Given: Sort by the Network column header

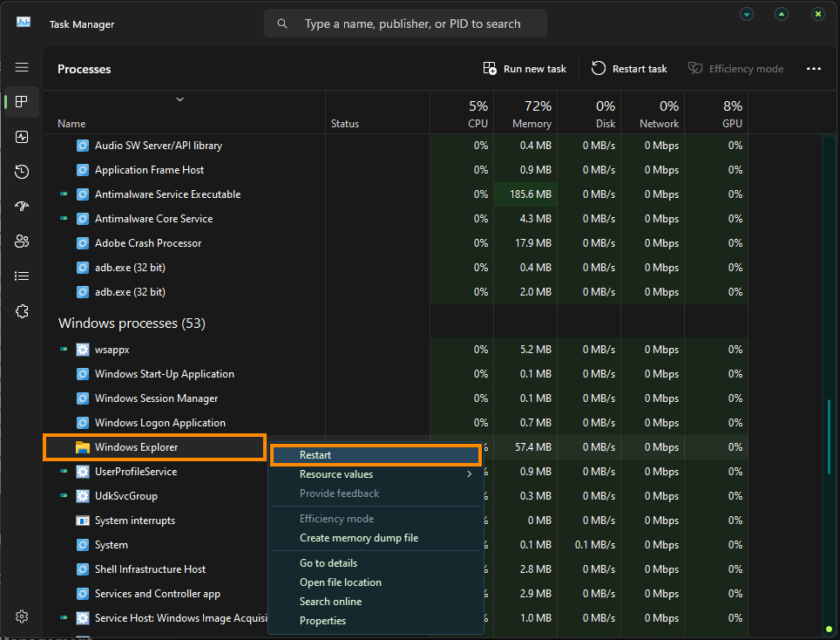Looking at the screenshot, I should point(653,113).
